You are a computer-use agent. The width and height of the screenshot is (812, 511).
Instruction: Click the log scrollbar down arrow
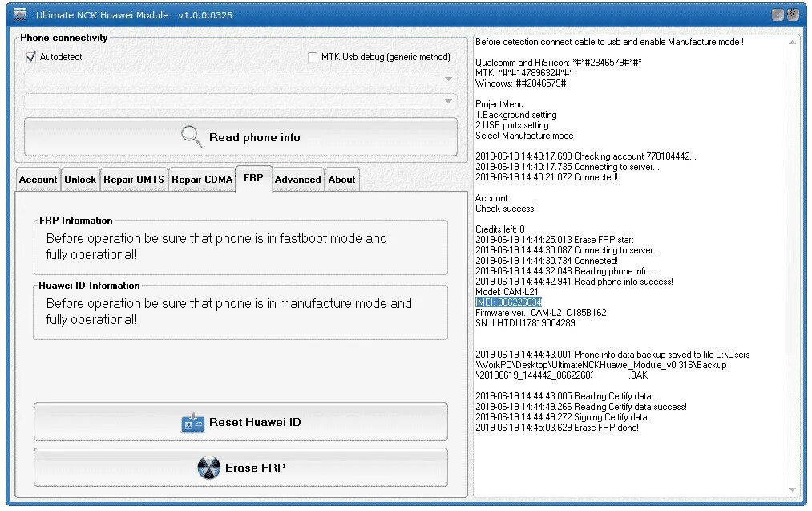(x=792, y=490)
